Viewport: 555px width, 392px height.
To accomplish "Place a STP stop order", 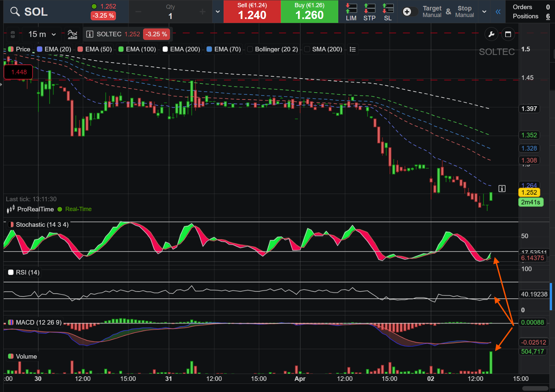I will pos(369,12).
